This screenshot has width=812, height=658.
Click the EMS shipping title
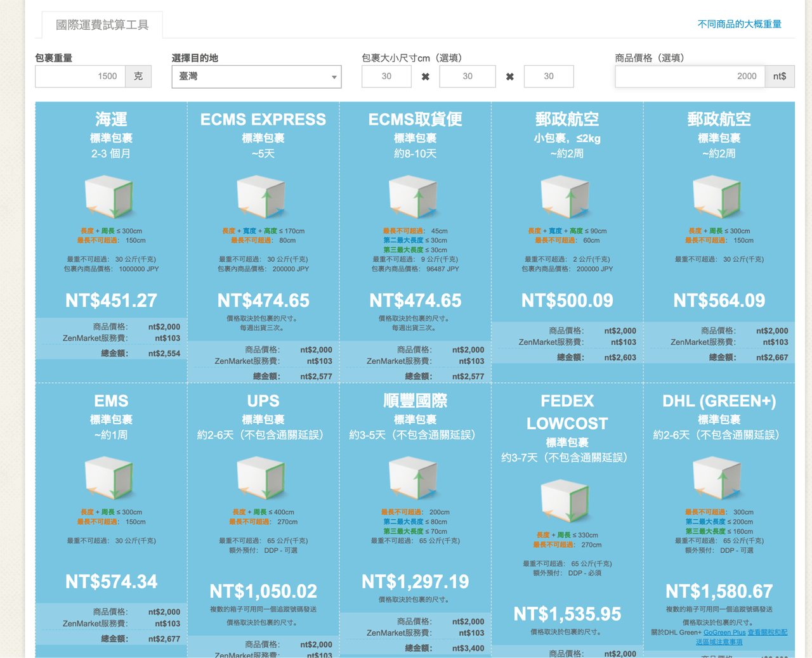(111, 401)
